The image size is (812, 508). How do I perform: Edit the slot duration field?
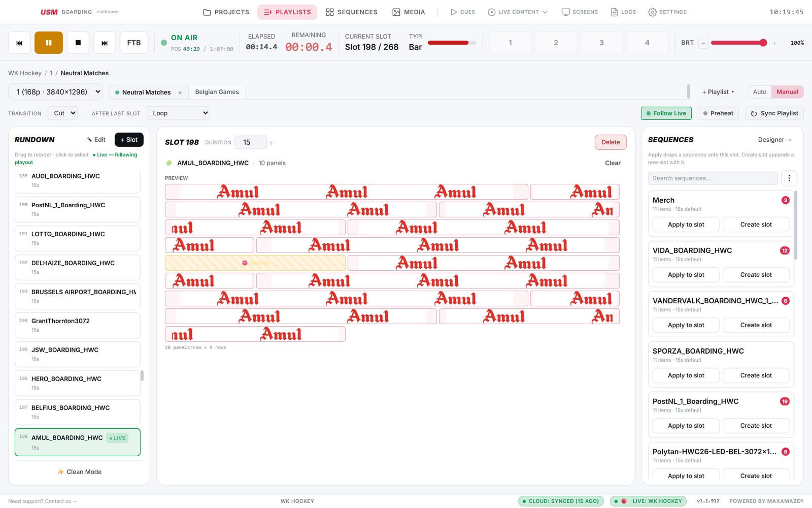point(252,142)
